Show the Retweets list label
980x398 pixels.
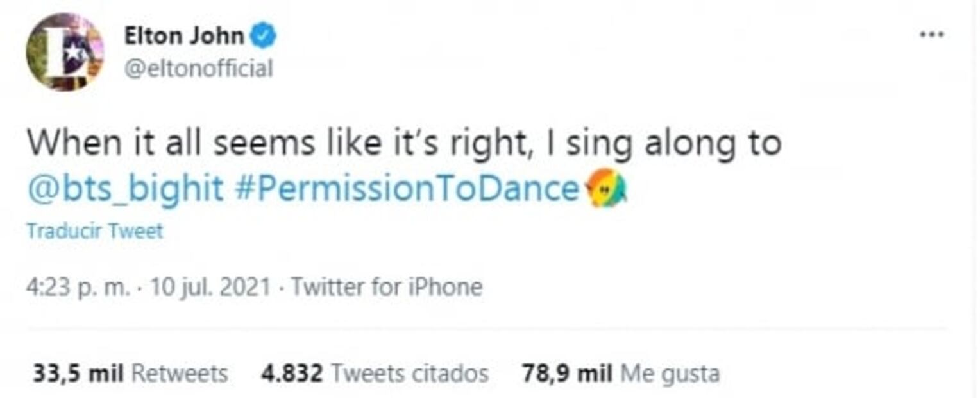pos(180,374)
